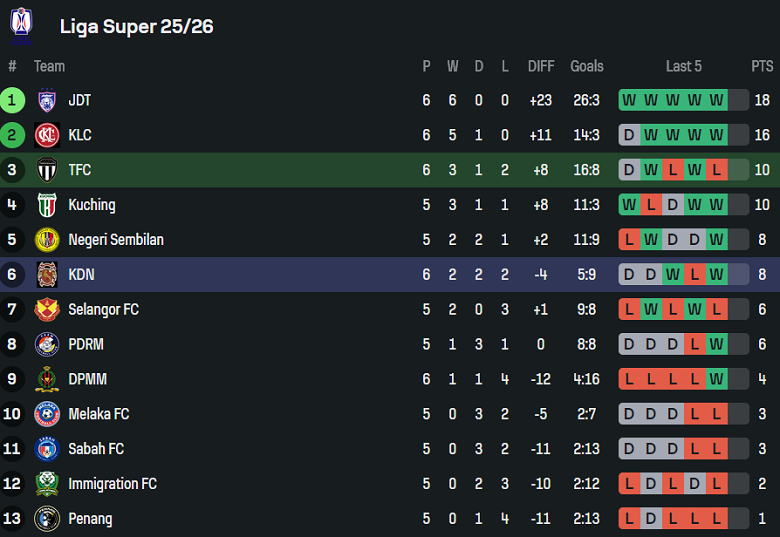
Task: Open the Immigration FC team link
Action: (112, 484)
